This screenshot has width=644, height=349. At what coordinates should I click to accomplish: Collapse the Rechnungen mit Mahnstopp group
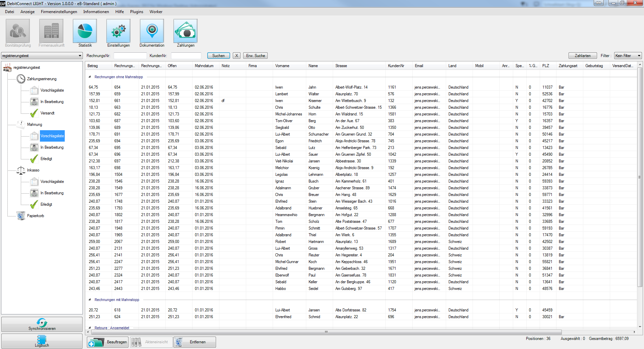click(90, 300)
